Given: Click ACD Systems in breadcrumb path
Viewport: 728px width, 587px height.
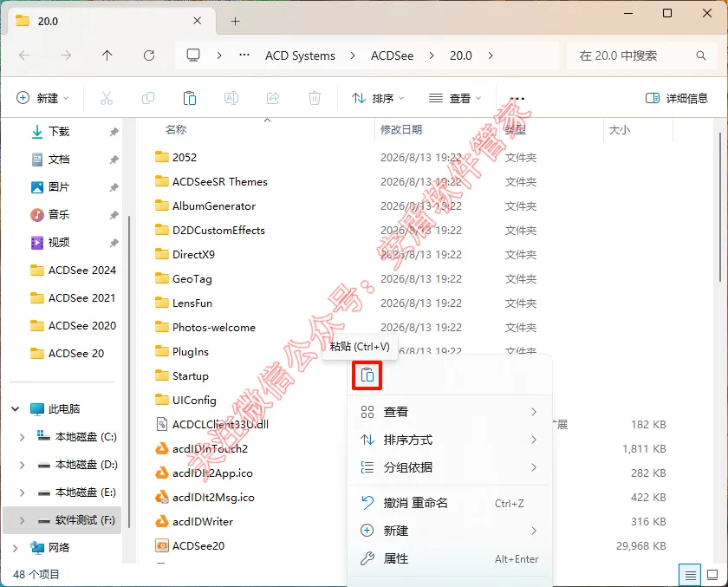Looking at the screenshot, I should pyautogui.click(x=300, y=55).
